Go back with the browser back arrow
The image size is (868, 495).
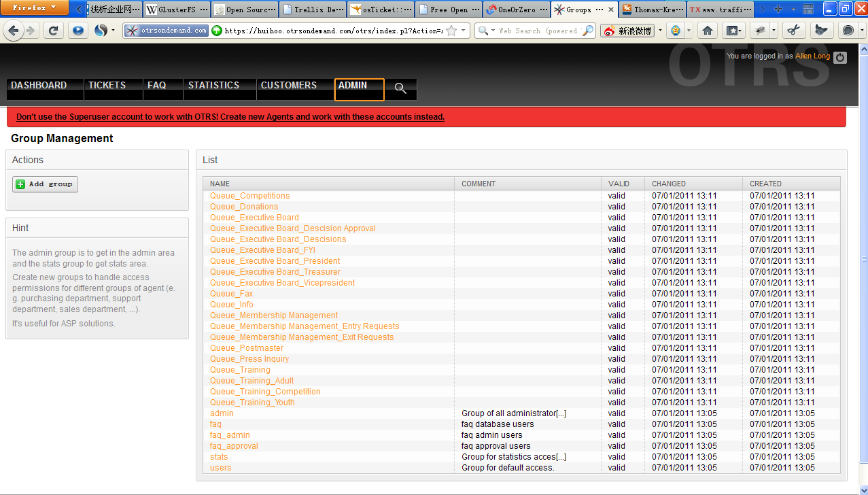(14, 31)
